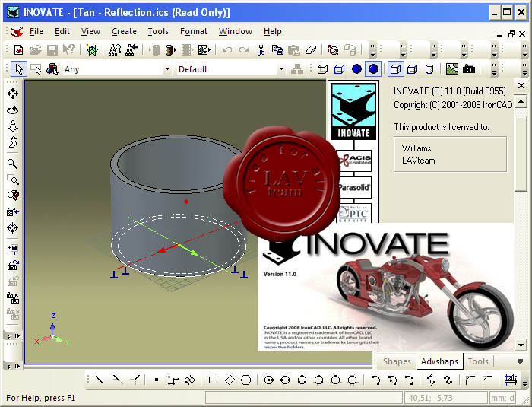Enable blue wireframe rendering mode
The width and height of the screenshot is (532, 407).
coord(339,69)
